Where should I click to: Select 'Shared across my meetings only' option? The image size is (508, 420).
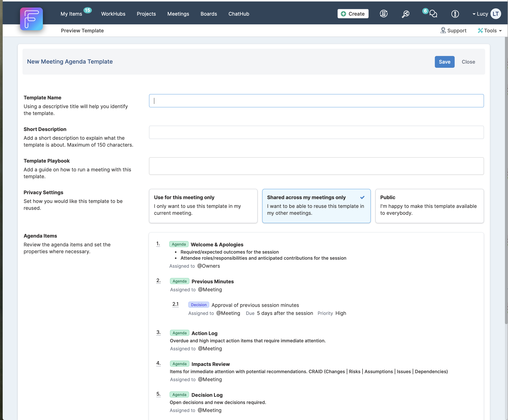pos(316,206)
